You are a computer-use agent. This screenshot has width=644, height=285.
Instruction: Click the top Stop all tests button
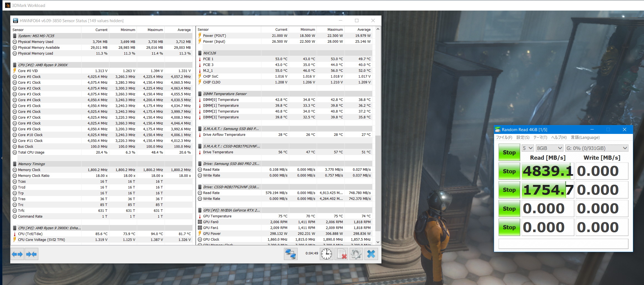[x=509, y=152]
